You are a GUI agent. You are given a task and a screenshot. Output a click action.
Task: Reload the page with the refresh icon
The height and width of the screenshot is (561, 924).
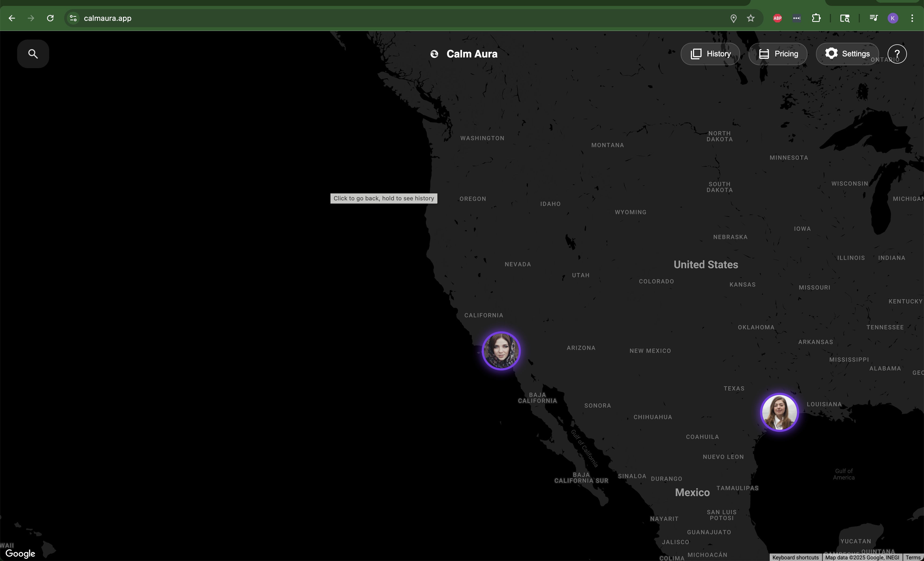(x=50, y=18)
